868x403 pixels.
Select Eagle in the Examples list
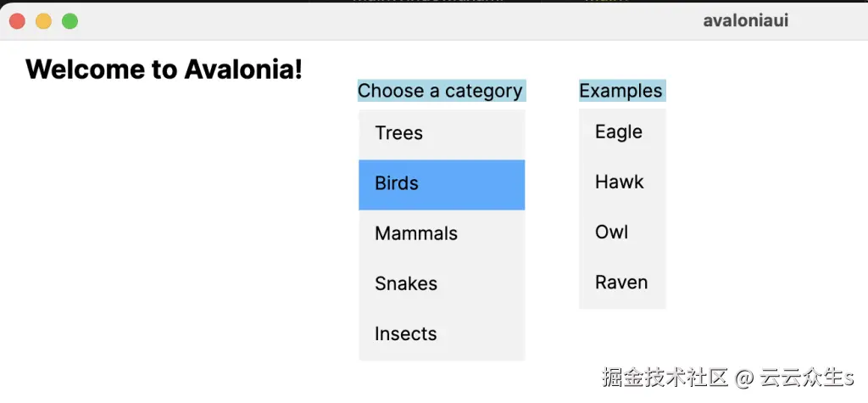pyautogui.click(x=621, y=132)
